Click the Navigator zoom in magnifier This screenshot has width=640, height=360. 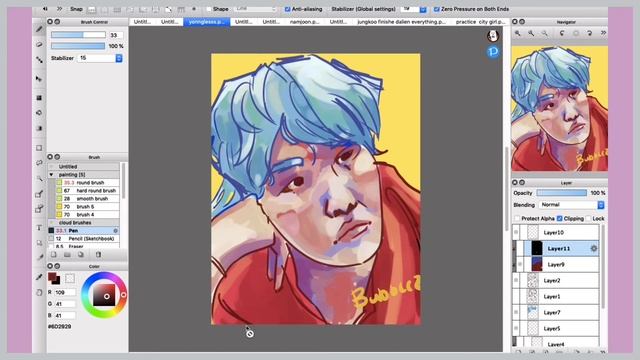(x=518, y=33)
